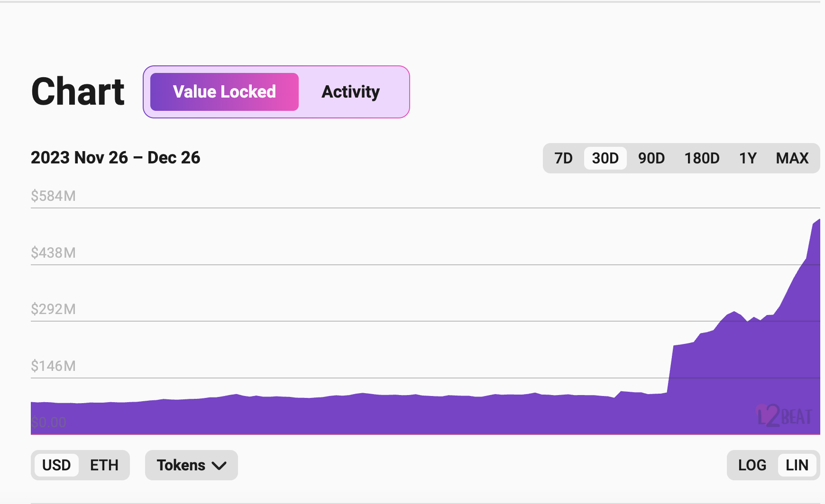825x504 pixels.
Task: Switch chart to LIN scale
Action: click(x=797, y=465)
